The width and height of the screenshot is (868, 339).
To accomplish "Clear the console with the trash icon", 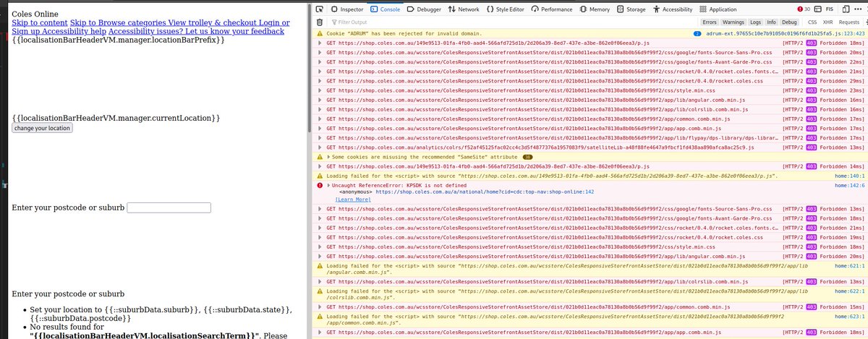I will (x=321, y=22).
